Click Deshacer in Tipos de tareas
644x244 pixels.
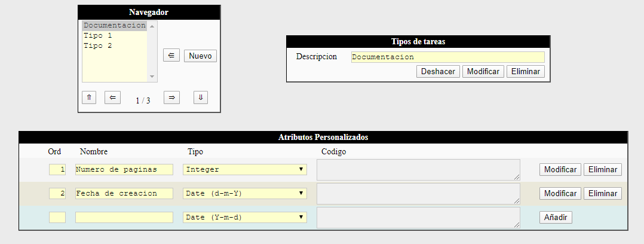pyautogui.click(x=438, y=72)
